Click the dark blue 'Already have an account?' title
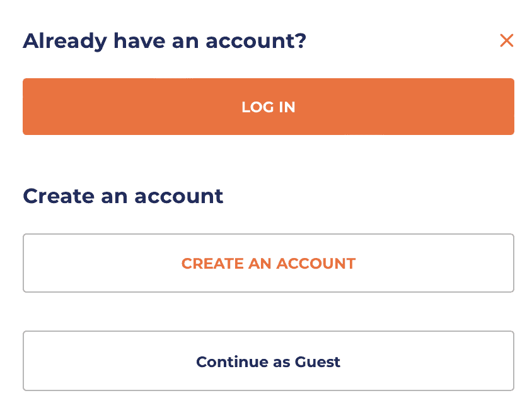 (x=165, y=41)
